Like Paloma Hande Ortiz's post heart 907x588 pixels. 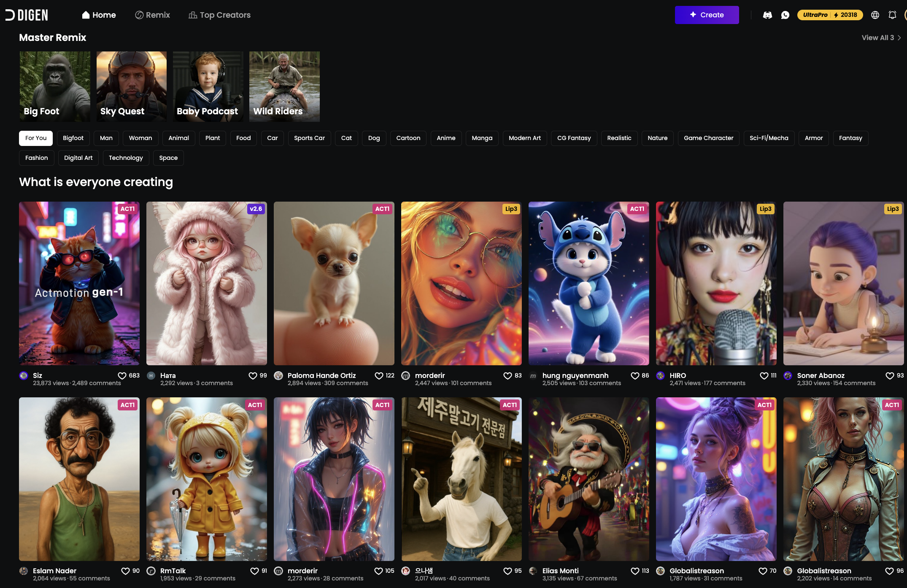379,375
